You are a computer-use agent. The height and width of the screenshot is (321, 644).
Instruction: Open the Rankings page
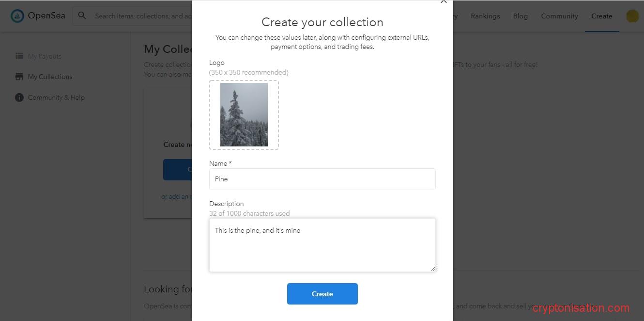click(x=485, y=16)
